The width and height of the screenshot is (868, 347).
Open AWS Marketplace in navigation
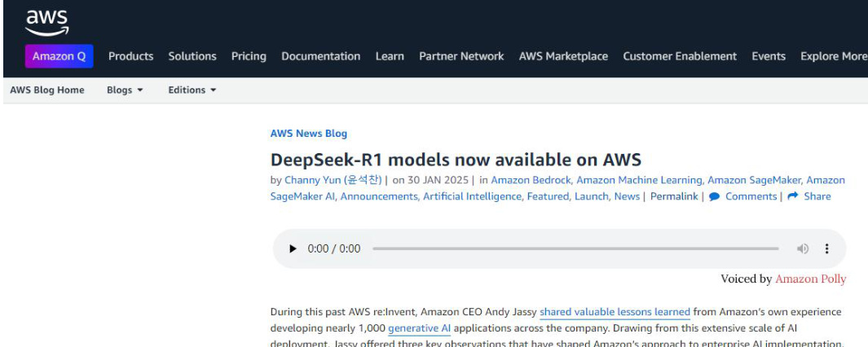[x=563, y=56]
